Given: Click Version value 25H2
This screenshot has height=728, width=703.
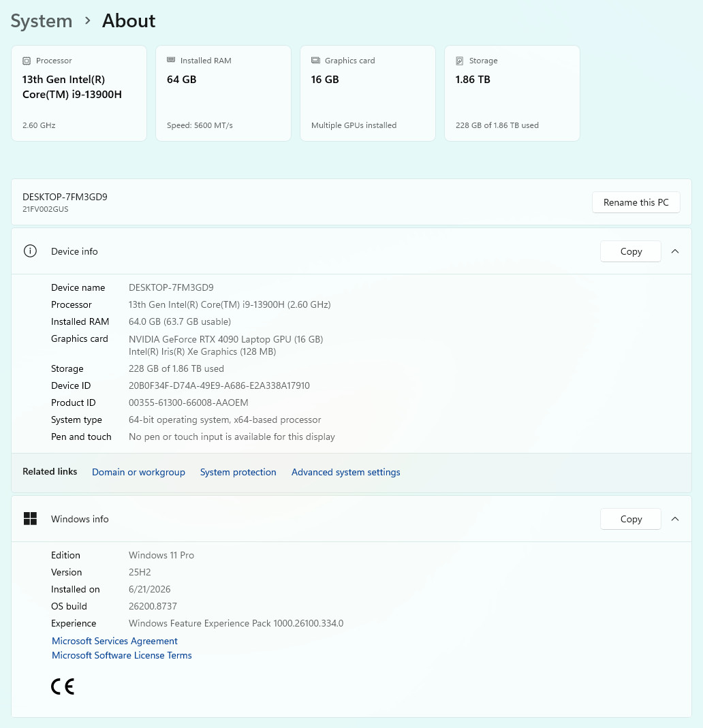Looking at the screenshot, I should 140,572.
